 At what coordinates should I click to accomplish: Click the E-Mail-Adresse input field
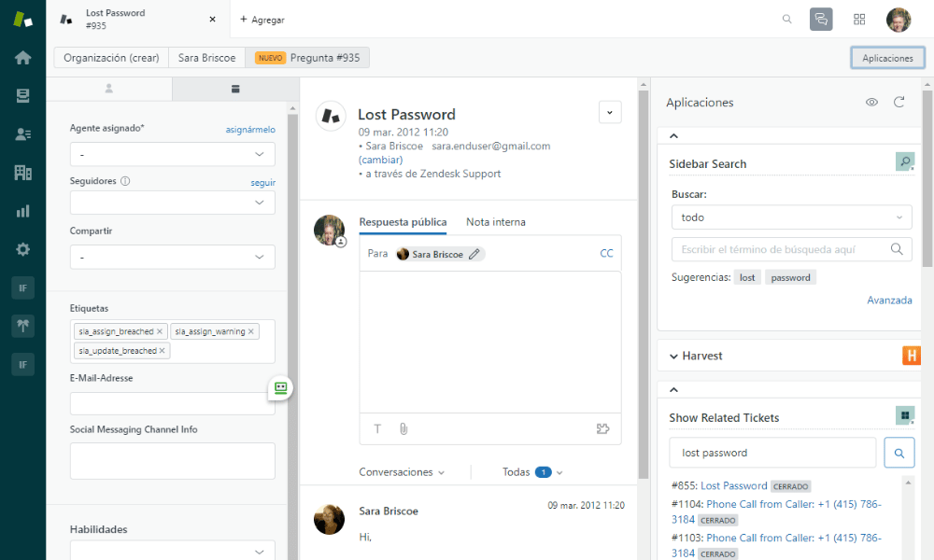tap(172, 403)
